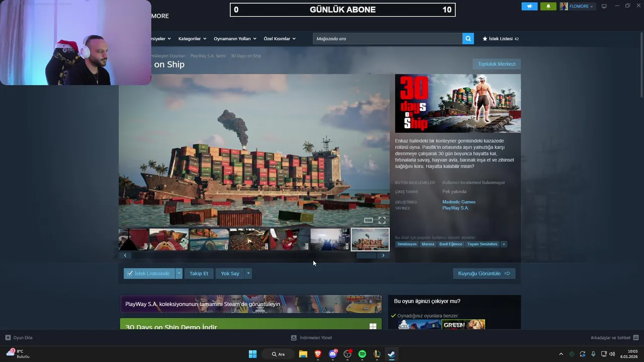Click the Kuyruğu Görüntüle button

(x=484, y=274)
